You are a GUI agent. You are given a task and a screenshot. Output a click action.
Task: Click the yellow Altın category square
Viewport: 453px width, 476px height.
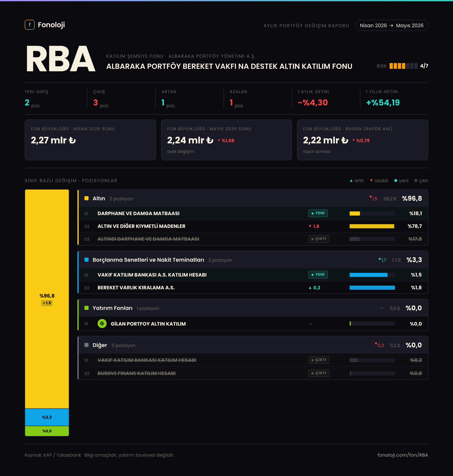pos(86,198)
